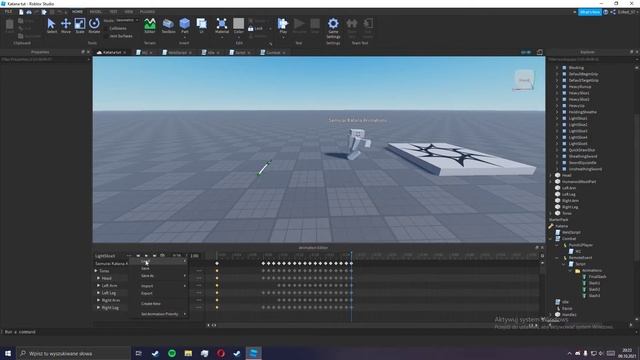The image size is (640, 360).
Task: Switch to the TEST ribbon tab
Action: point(113,12)
